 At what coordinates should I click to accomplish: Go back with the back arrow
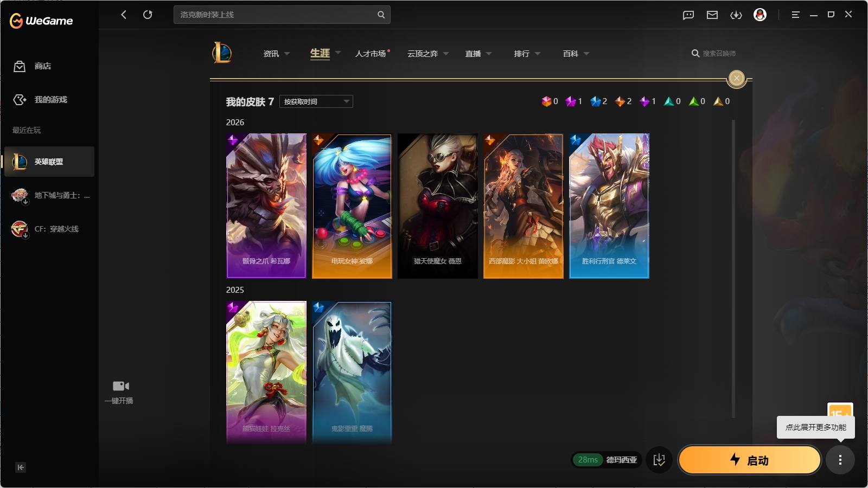[x=124, y=15]
